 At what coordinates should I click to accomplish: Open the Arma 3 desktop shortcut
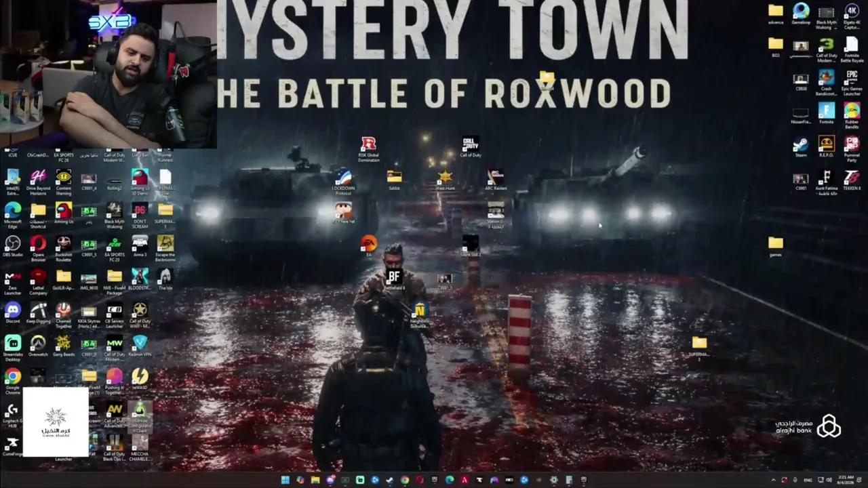(x=140, y=247)
